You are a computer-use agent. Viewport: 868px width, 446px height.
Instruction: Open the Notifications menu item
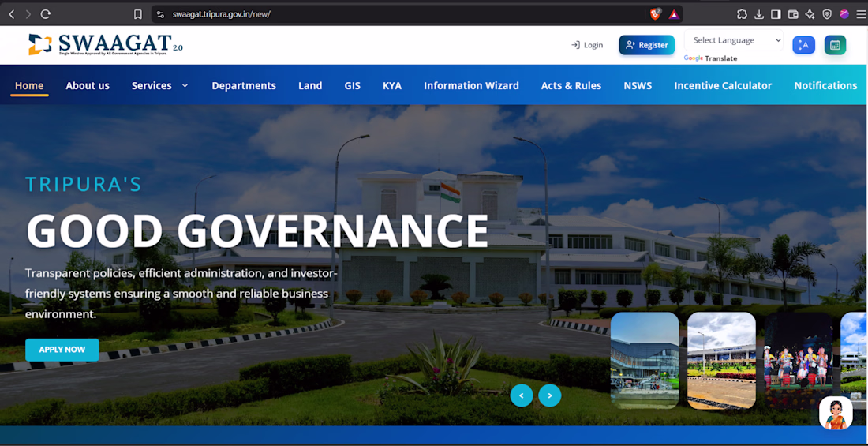pos(825,85)
